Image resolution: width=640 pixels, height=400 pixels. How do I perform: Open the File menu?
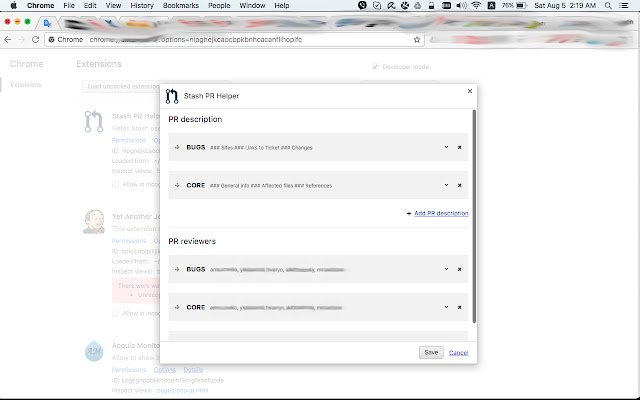[69, 5]
